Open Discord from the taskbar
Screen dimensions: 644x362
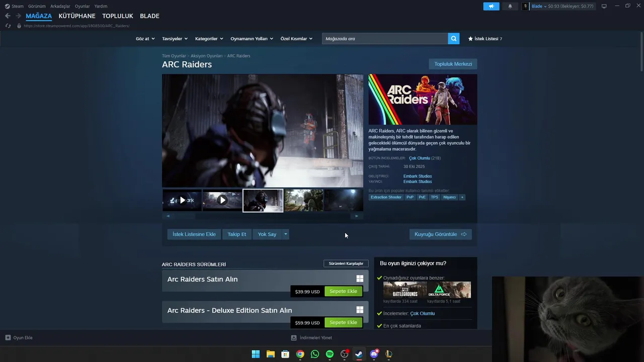374,354
